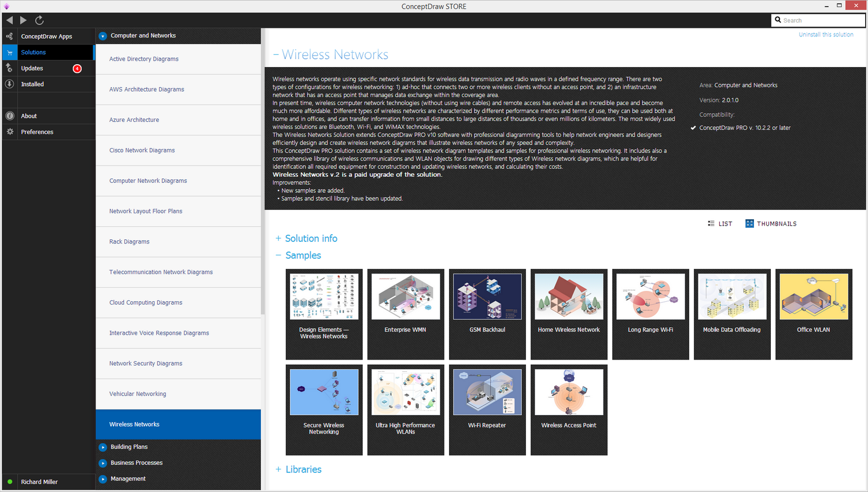
Task: Select Wireless Networks solution
Action: [178, 424]
